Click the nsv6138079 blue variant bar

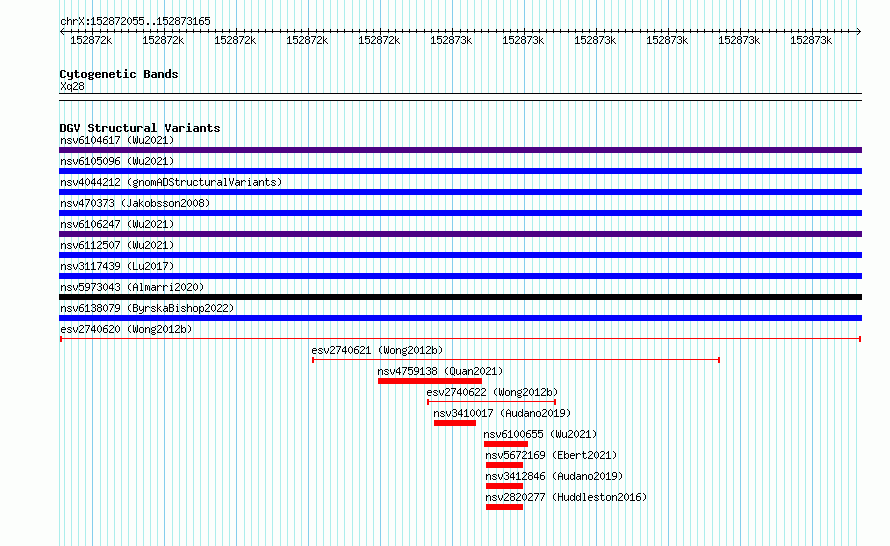point(460,318)
